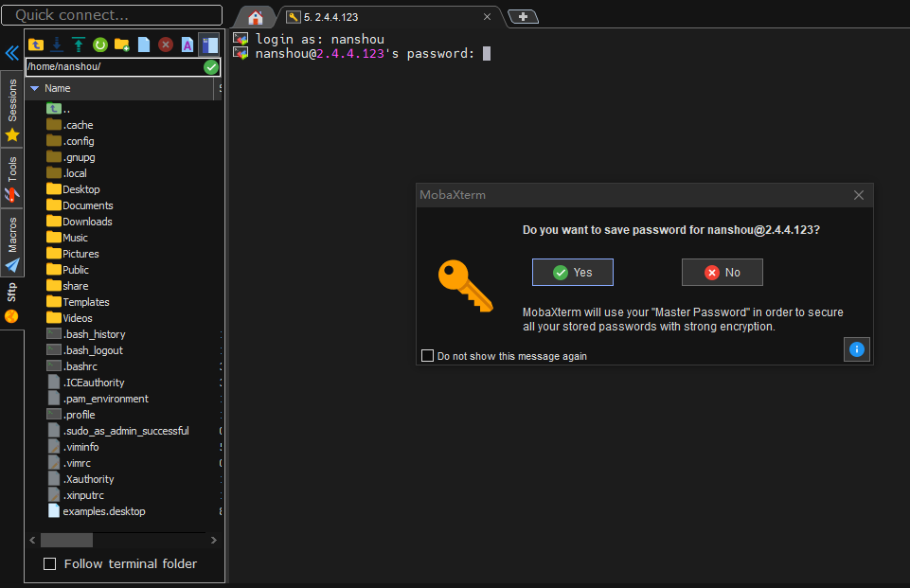Image resolution: width=910 pixels, height=588 pixels.
Task: Check 'Do not show this message again'
Action: click(427, 356)
